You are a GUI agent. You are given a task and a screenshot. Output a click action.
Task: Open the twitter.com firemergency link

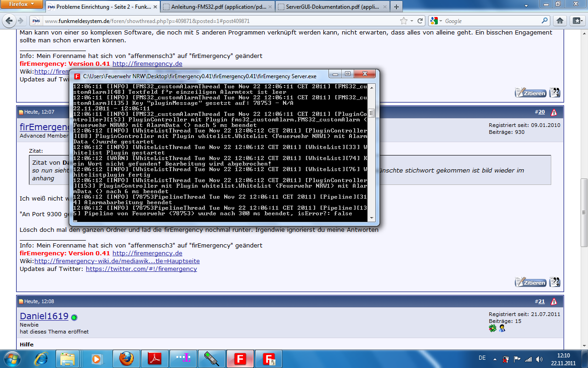141,269
